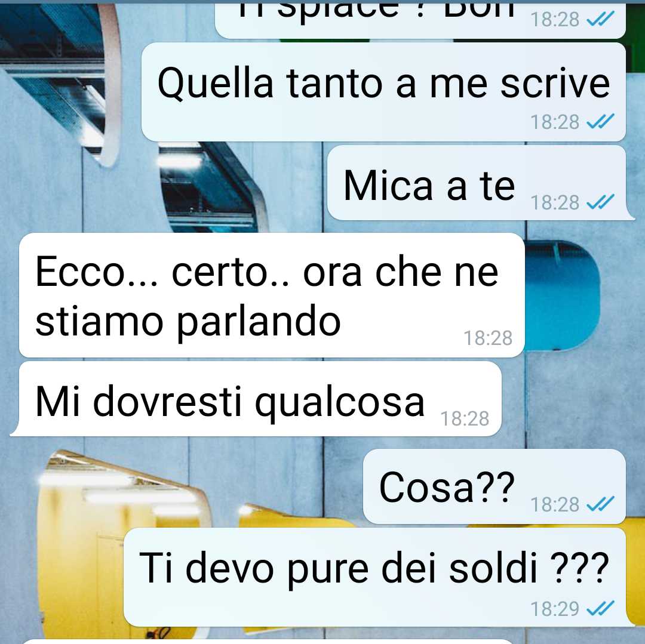Click double-check icon on the 'Cosa??' message
This screenshot has width=645, height=644.
coord(601,504)
